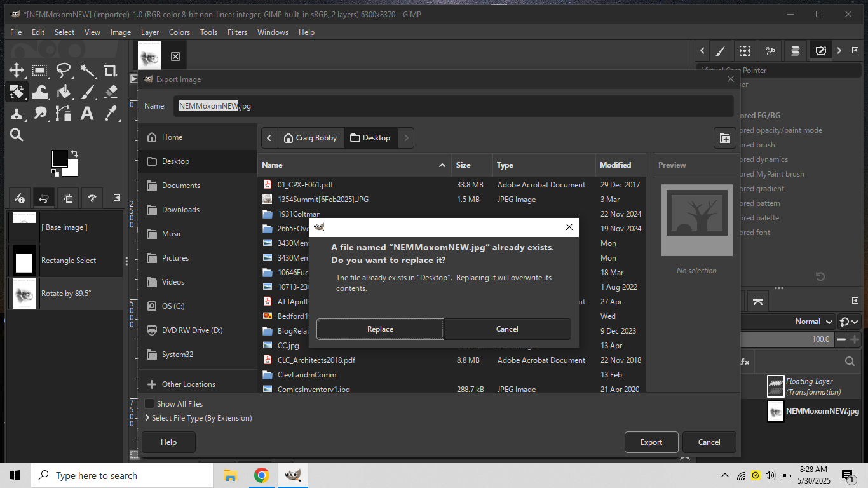Viewport: 868px width, 488px height.
Task: Click the black foreground color swatch
Action: [59, 159]
